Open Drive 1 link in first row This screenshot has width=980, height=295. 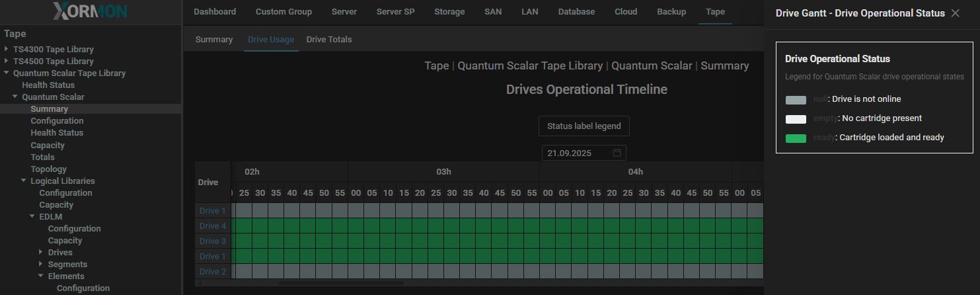(213, 211)
